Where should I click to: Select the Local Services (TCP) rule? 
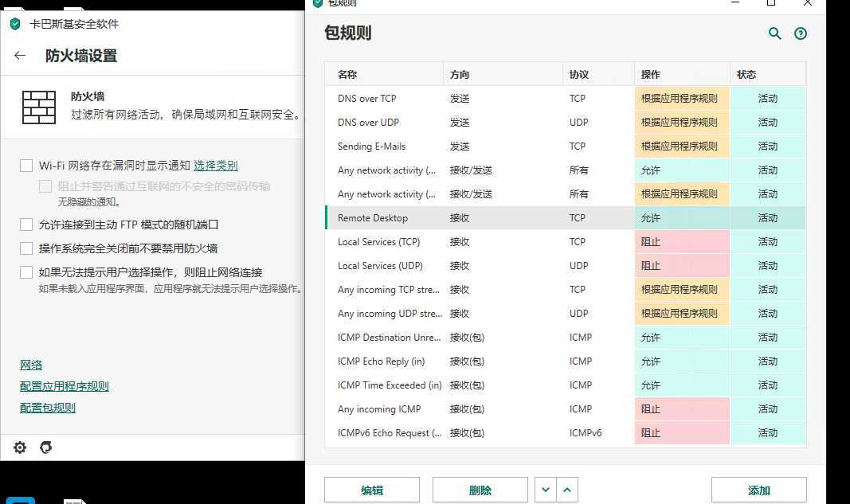(566, 241)
